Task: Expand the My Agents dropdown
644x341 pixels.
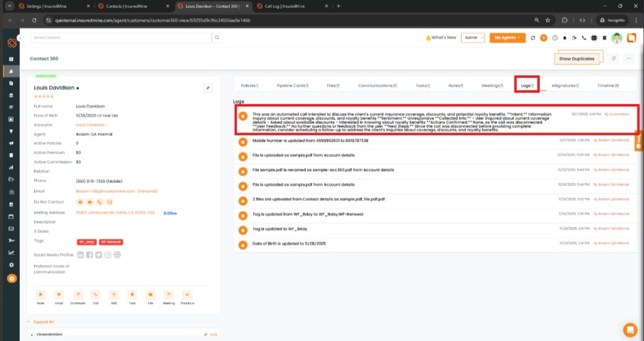Action: [506, 38]
